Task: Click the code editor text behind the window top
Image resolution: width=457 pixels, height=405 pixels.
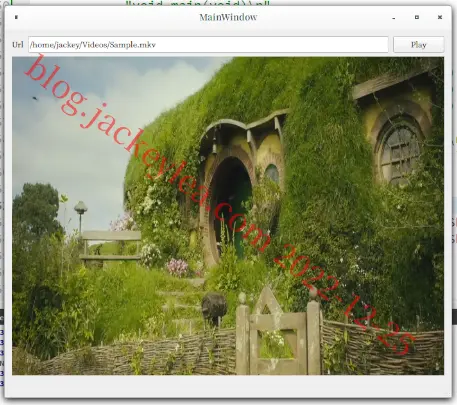Action: pyautogui.click(x=197, y=3)
